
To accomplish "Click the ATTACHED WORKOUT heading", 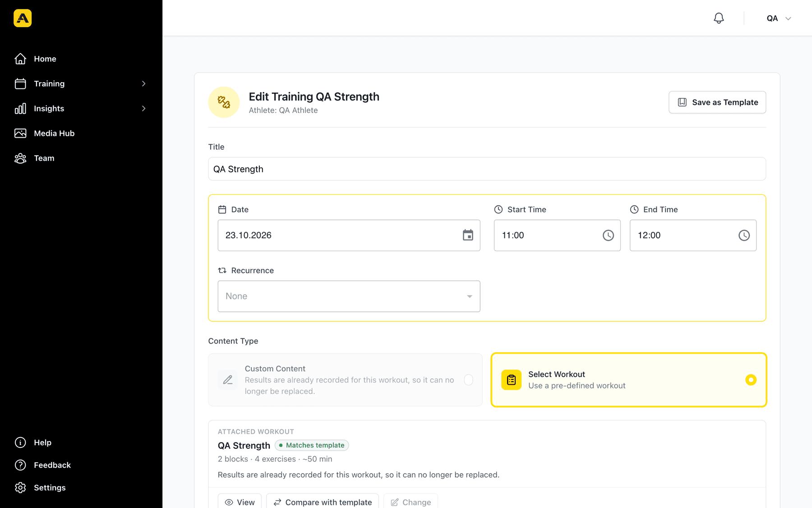I will tap(256, 432).
